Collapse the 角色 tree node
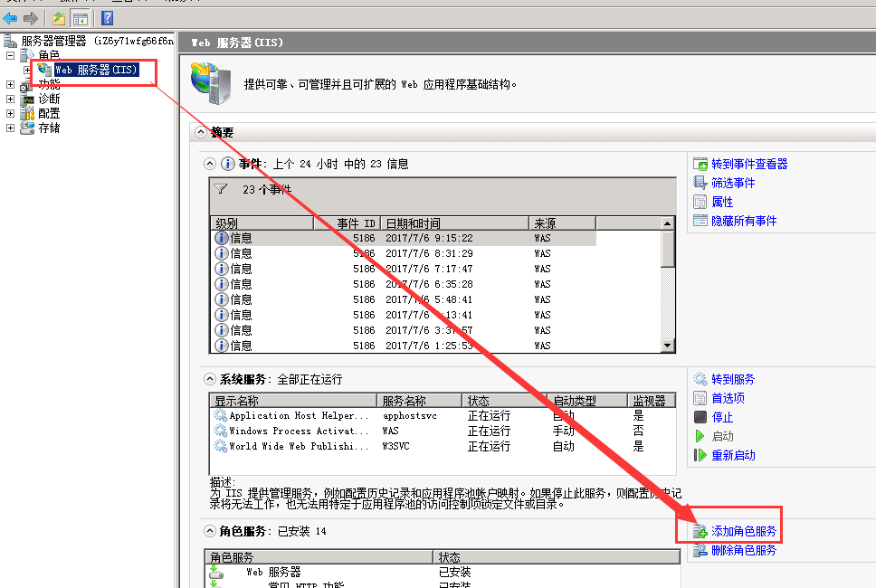 click(10, 55)
